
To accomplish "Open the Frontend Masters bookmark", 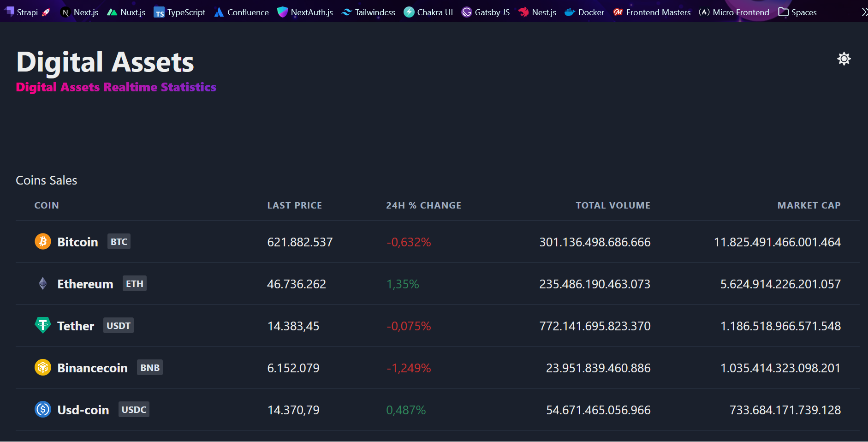I will click(x=652, y=12).
